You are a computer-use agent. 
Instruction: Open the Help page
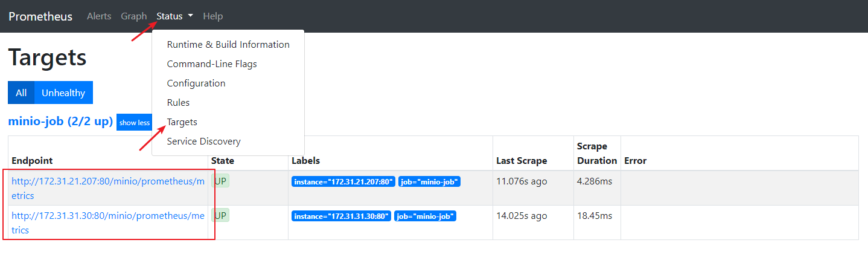pyautogui.click(x=213, y=16)
